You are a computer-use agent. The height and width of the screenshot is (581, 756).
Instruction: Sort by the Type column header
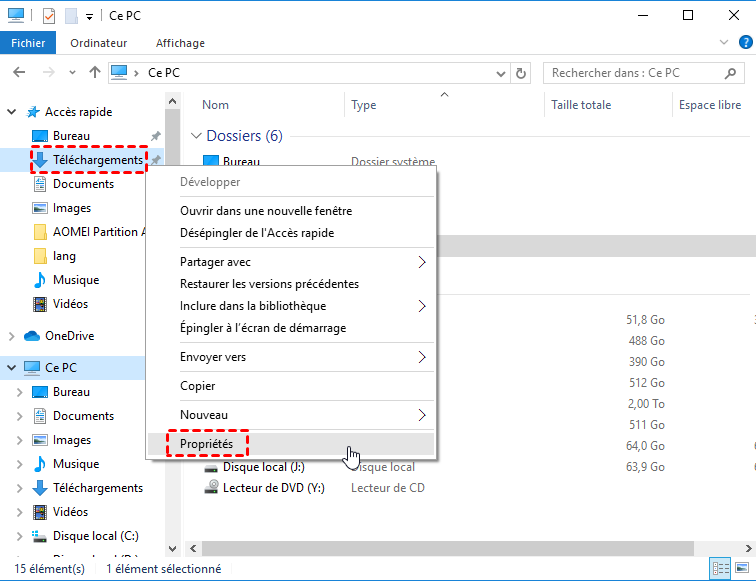pyautogui.click(x=364, y=105)
